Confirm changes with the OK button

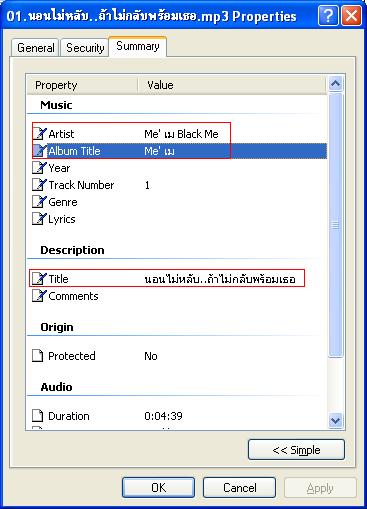(x=158, y=488)
